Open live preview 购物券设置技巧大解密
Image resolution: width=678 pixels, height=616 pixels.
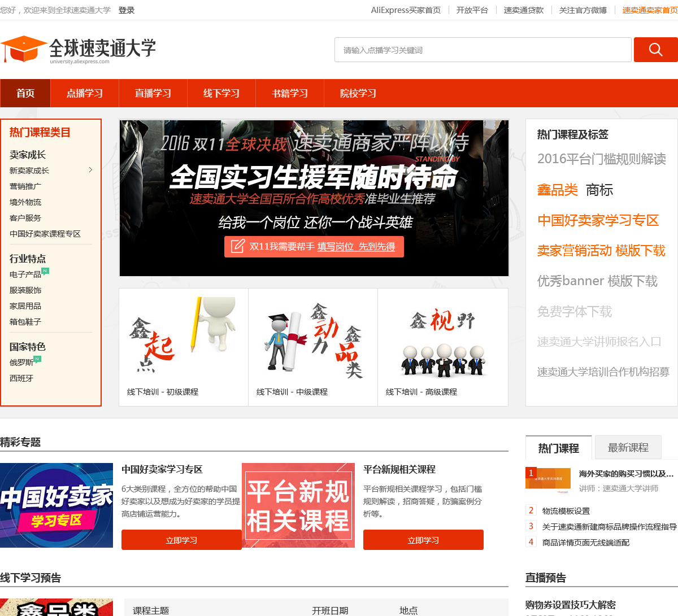pyautogui.click(x=571, y=605)
